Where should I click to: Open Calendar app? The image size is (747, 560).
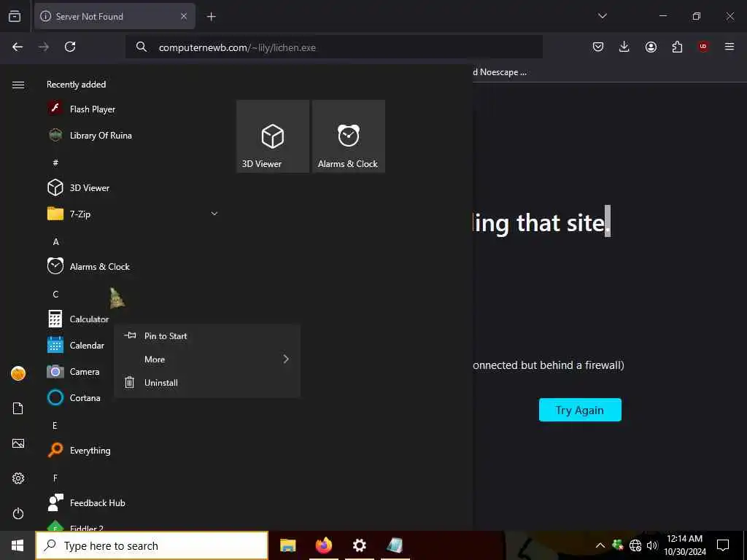pyautogui.click(x=75, y=345)
